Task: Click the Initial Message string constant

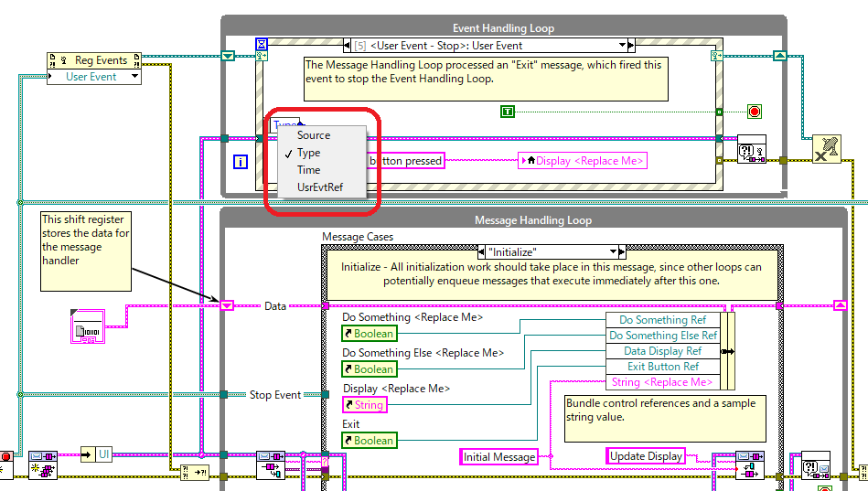Action: [498, 456]
